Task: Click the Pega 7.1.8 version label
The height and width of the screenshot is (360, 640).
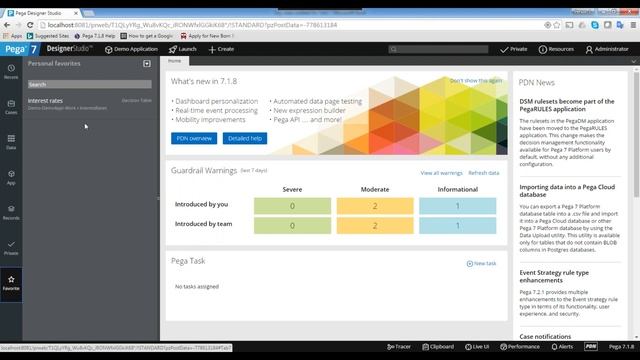Action: (621, 347)
